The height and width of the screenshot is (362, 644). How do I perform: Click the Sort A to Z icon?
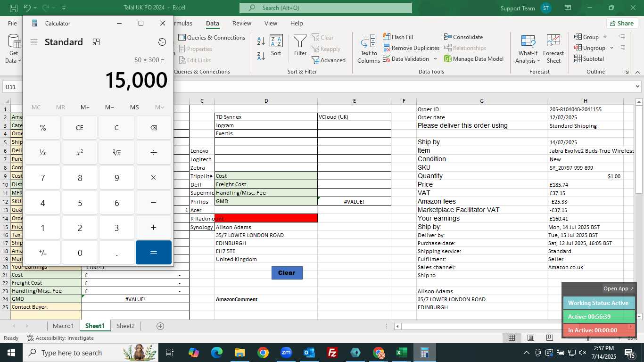point(261,41)
